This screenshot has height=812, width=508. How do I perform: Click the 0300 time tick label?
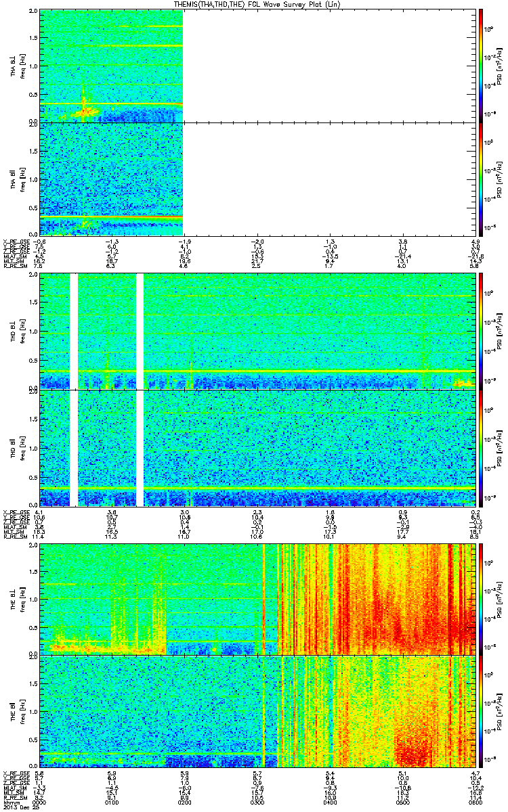pyautogui.click(x=257, y=802)
